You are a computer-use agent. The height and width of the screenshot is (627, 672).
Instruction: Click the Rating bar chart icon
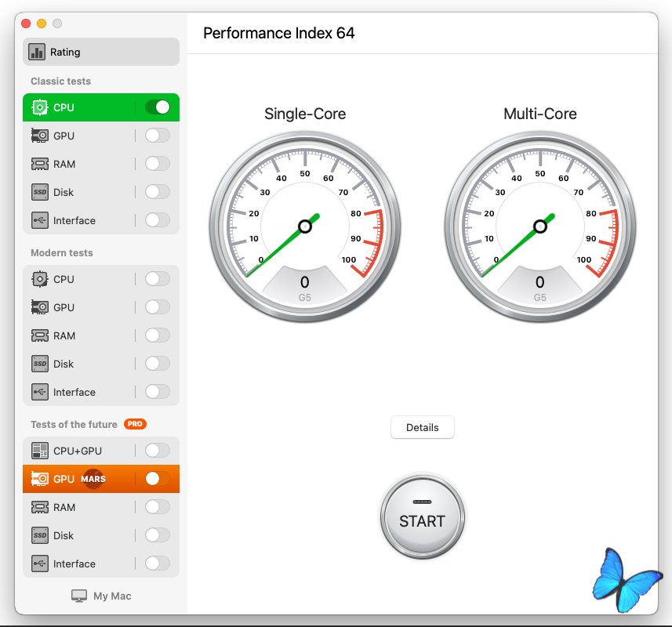[37, 53]
